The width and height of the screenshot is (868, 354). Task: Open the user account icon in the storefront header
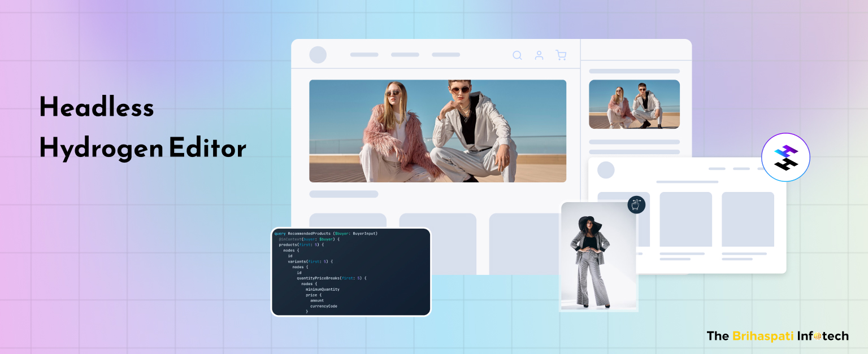tap(539, 55)
